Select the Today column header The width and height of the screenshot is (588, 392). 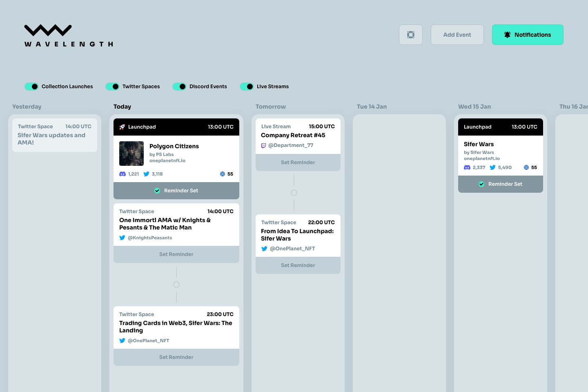pos(122,107)
